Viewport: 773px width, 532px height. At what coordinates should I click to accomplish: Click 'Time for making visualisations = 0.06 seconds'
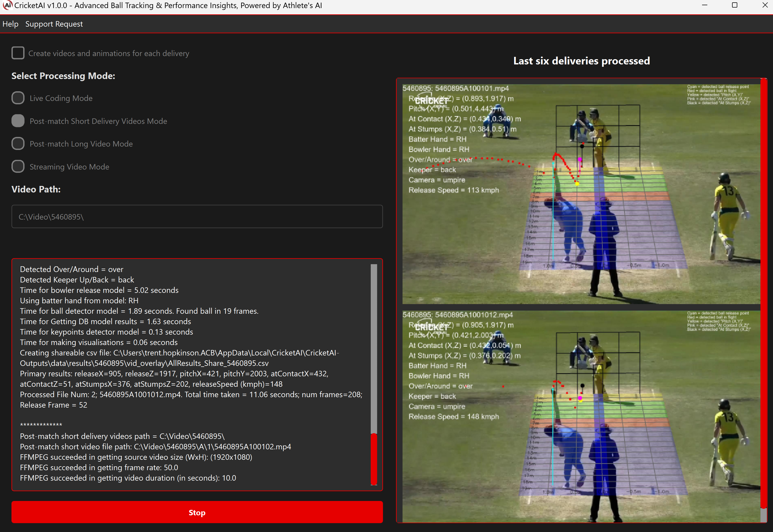tap(99, 342)
